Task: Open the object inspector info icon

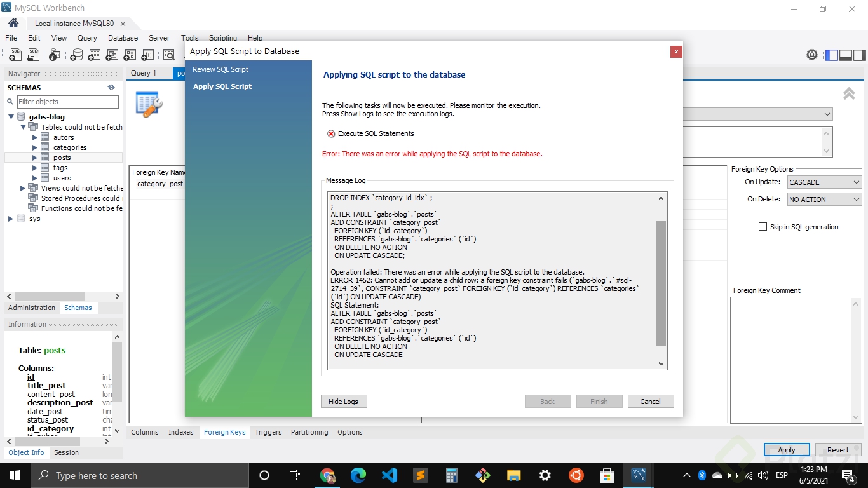Action: tap(55, 55)
